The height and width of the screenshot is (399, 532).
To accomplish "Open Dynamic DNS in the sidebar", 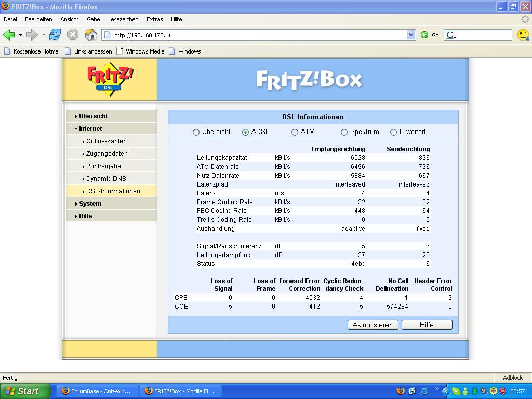I will (x=112, y=179).
